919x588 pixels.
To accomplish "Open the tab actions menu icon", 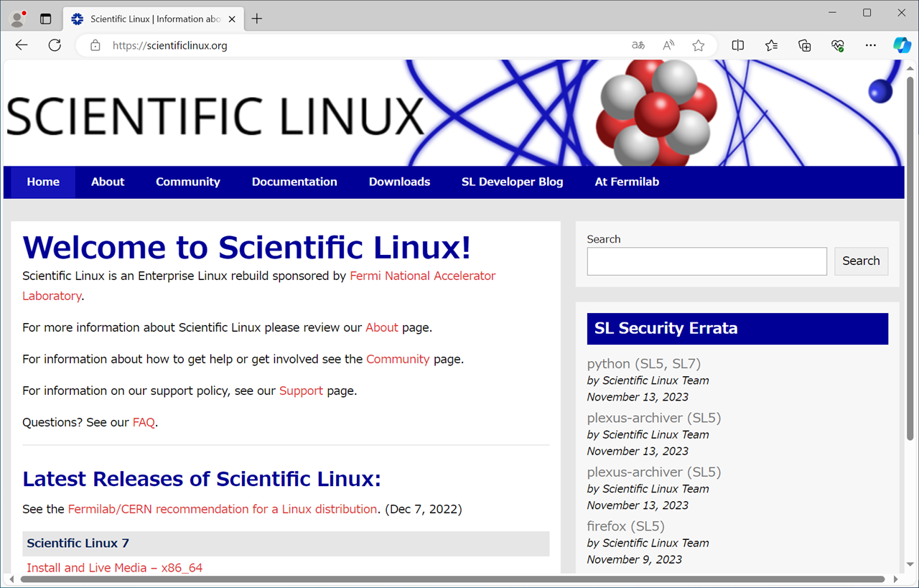I will 45,19.
